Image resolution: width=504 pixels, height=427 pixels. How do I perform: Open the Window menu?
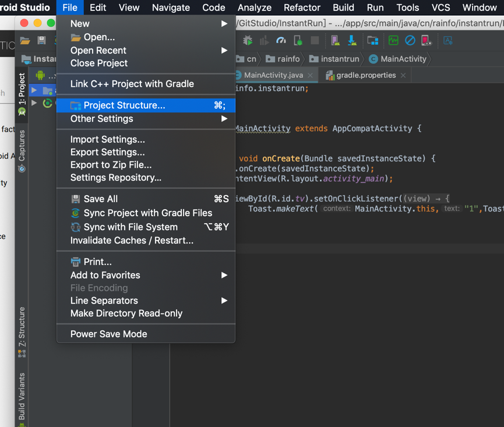coord(480,8)
